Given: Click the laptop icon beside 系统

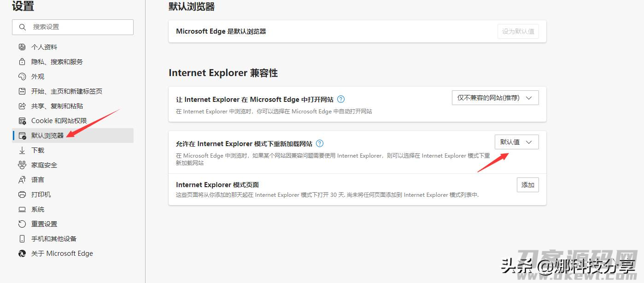Looking at the screenshot, I should point(22,209).
